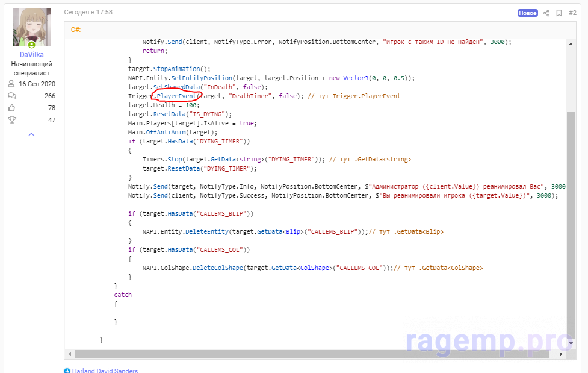Collapse user info with the up chevron
The width and height of the screenshot is (588, 373).
[31, 134]
